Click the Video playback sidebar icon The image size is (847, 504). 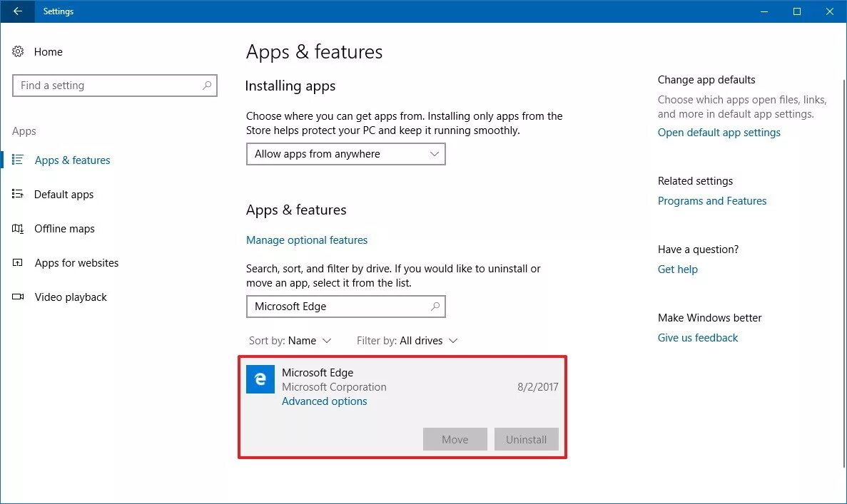[17, 297]
